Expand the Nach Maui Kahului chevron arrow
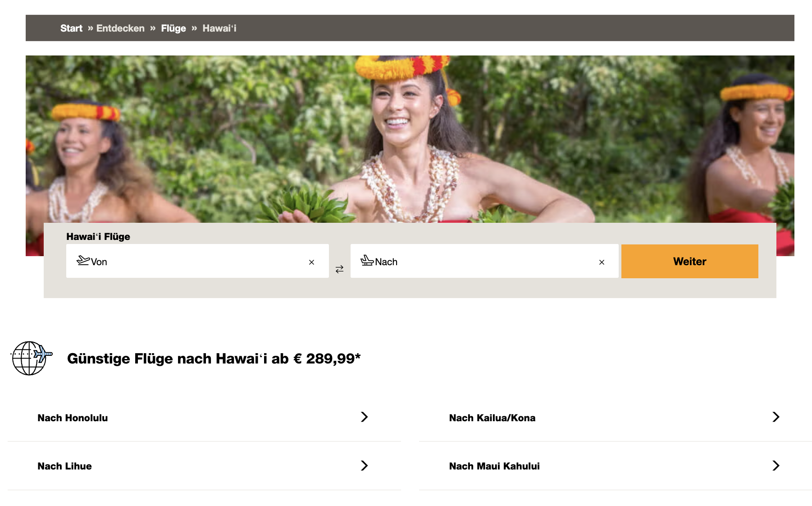This screenshot has width=812, height=506. click(776, 465)
